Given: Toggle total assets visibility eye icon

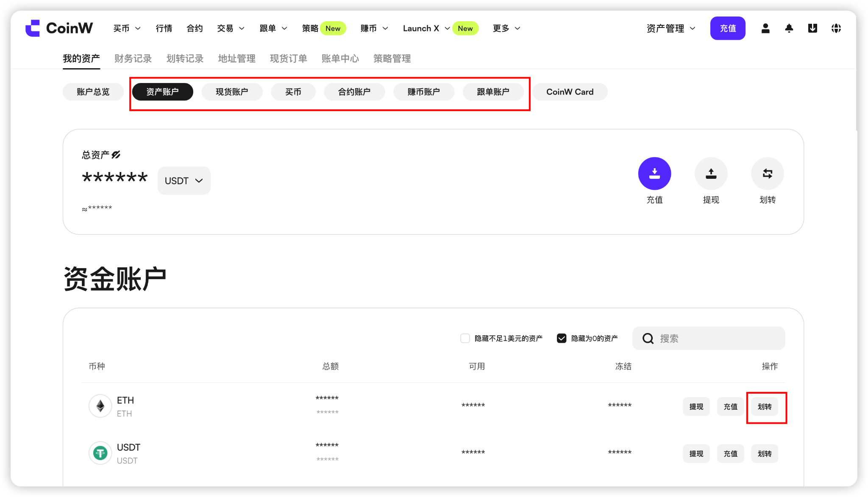Looking at the screenshot, I should point(116,155).
